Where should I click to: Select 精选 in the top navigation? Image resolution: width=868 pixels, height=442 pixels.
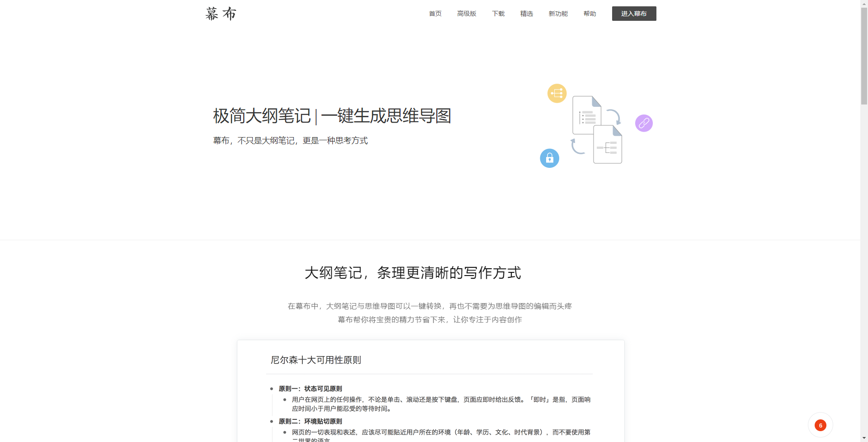click(527, 14)
